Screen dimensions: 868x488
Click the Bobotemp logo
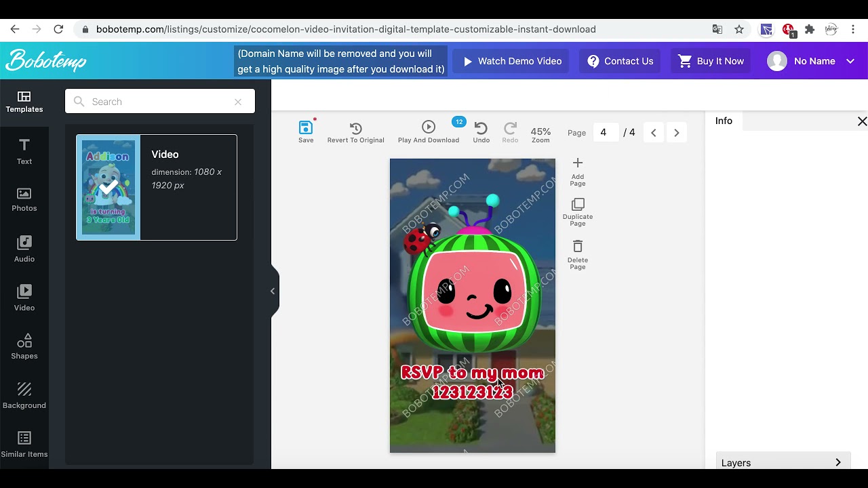(x=46, y=60)
